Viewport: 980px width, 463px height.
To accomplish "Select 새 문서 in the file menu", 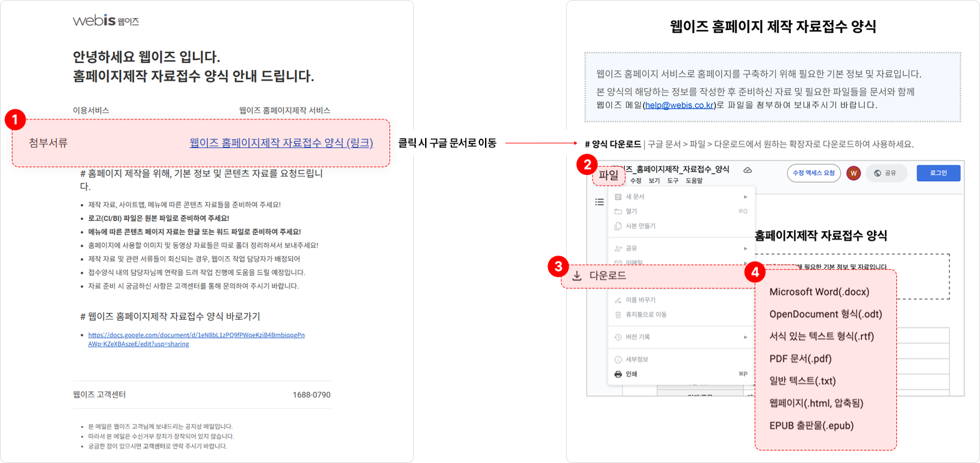I will (681, 197).
